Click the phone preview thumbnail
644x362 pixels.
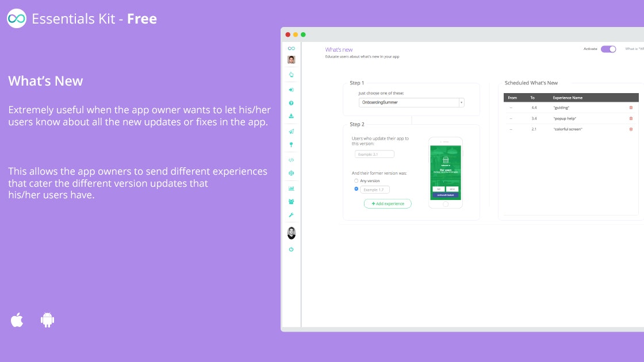(x=446, y=173)
